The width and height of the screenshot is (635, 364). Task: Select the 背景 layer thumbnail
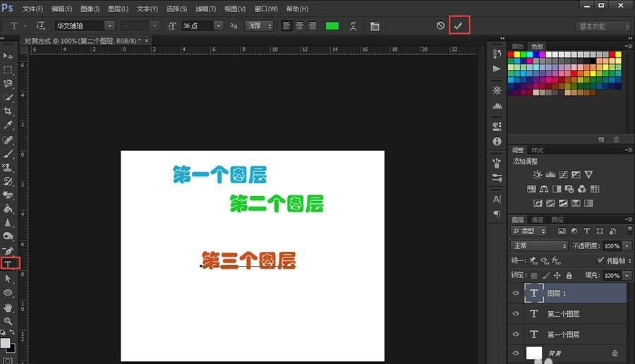(534, 353)
